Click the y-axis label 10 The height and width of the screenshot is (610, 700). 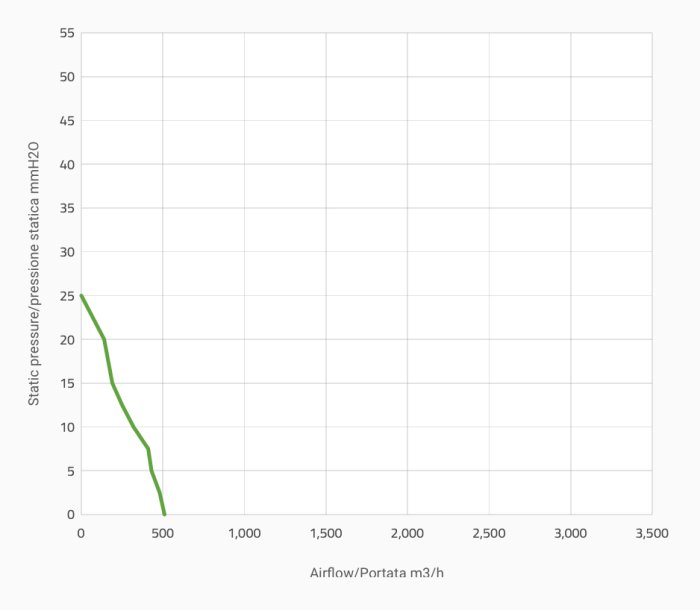pyautogui.click(x=67, y=427)
